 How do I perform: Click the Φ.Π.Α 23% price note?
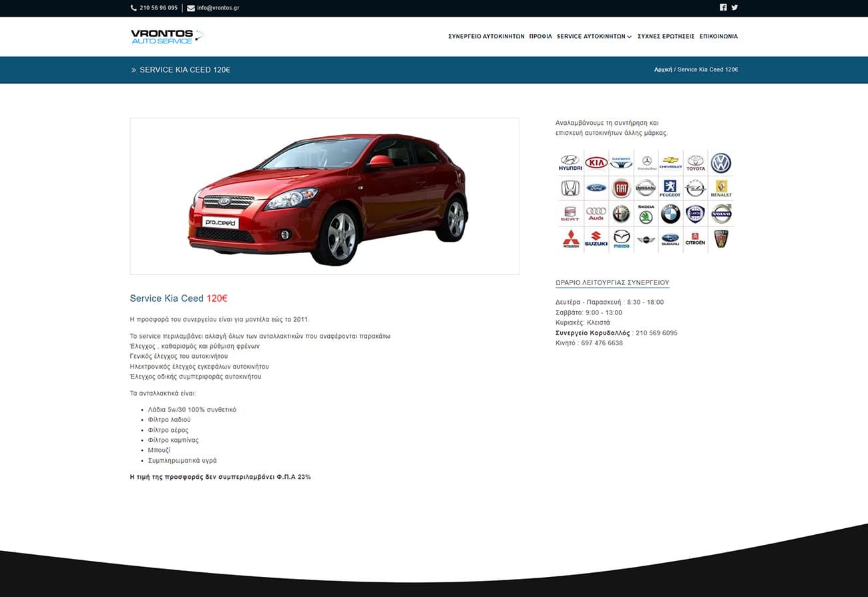[220, 477]
